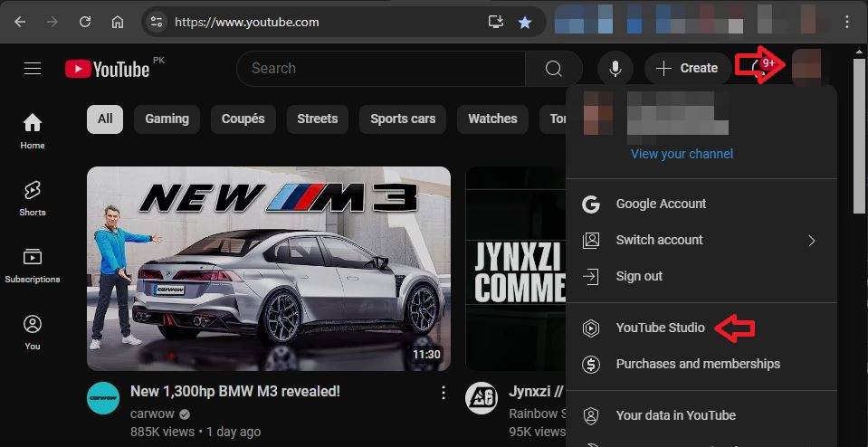Click the Create button
868x447 pixels.
pos(688,69)
